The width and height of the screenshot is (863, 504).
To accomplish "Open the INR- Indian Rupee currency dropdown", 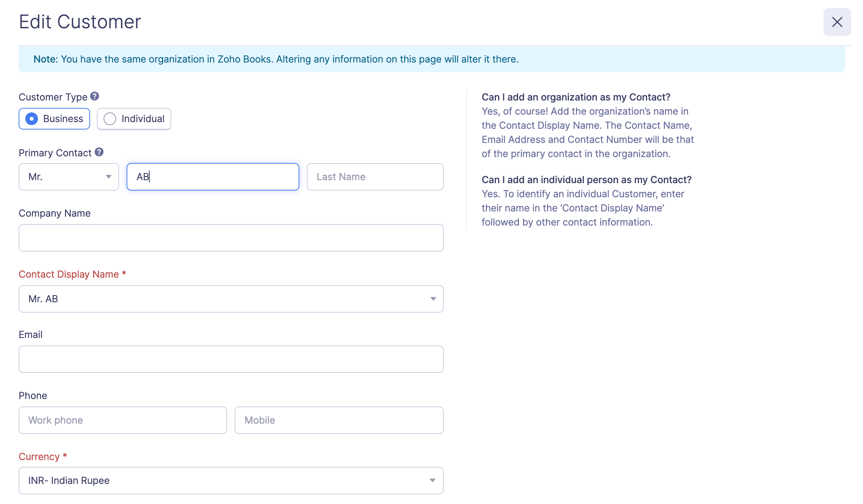I will pyautogui.click(x=231, y=481).
